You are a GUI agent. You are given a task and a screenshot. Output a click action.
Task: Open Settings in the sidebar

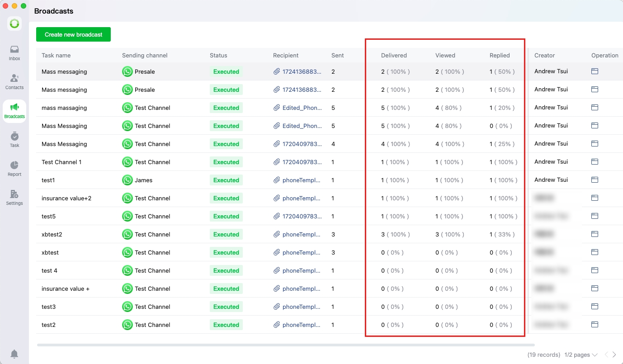[x=14, y=198]
